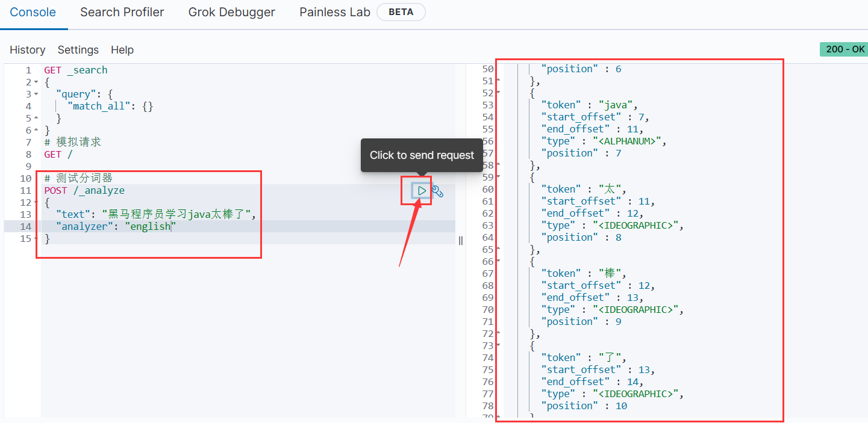Switch to the Grok Debugger tab
This screenshot has height=423, width=868.
point(231,12)
